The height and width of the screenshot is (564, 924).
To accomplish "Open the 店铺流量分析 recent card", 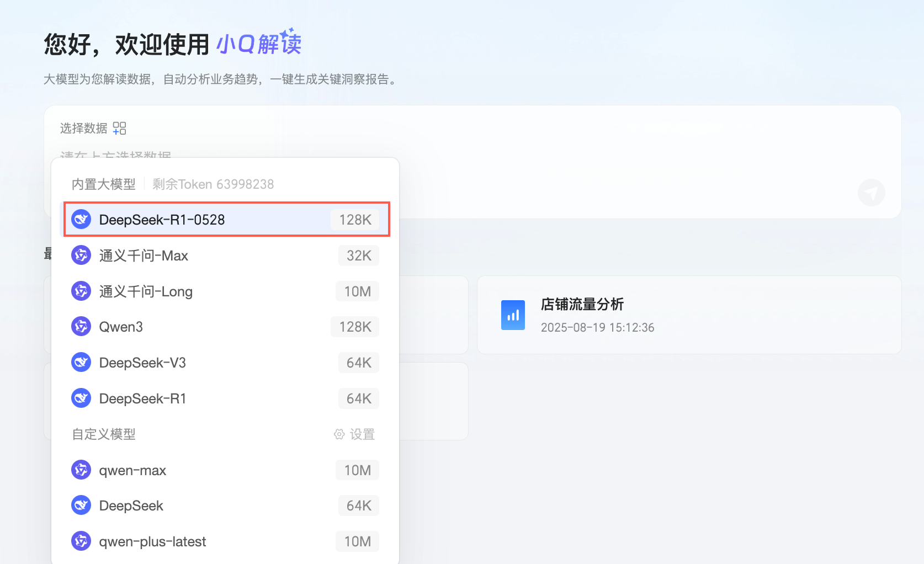I will [x=689, y=315].
